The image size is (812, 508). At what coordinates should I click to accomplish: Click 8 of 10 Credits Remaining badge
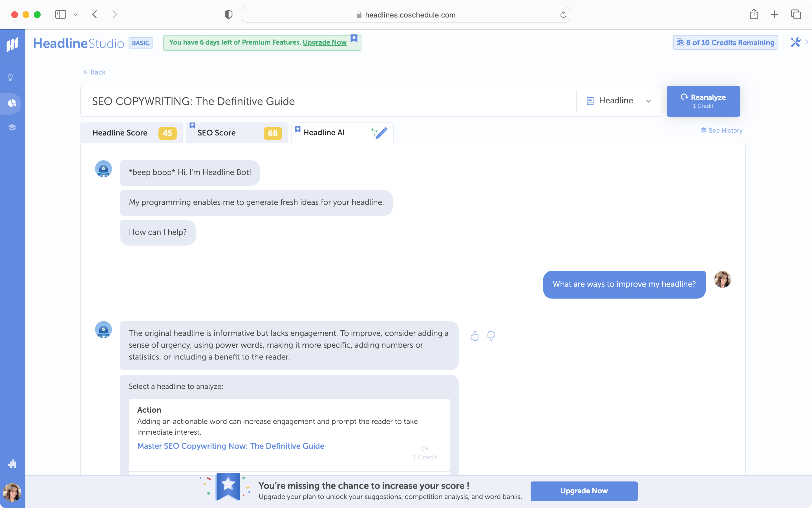point(725,42)
